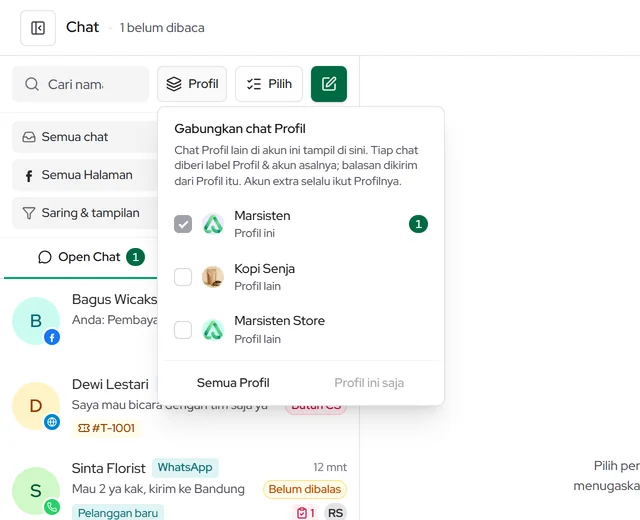The image size is (640, 520).
Task: Open the Semua Halaman filter
Action: tap(85, 175)
